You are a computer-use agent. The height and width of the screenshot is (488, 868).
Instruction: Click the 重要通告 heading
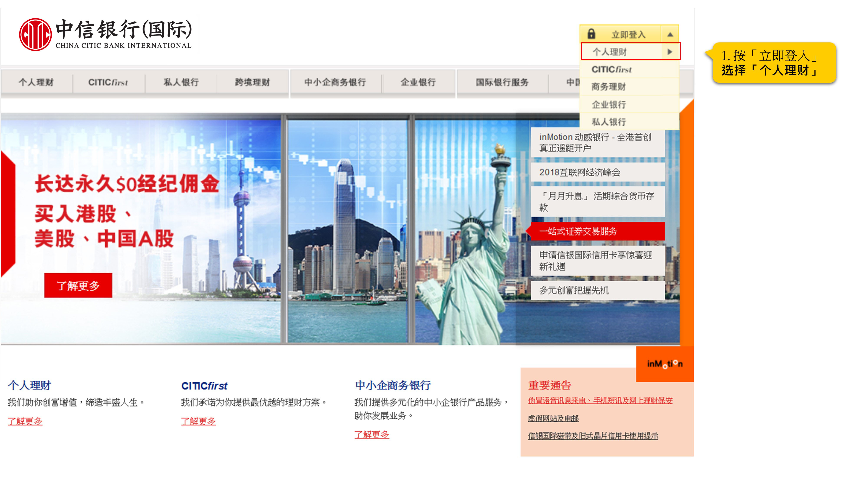(x=550, y=385)
